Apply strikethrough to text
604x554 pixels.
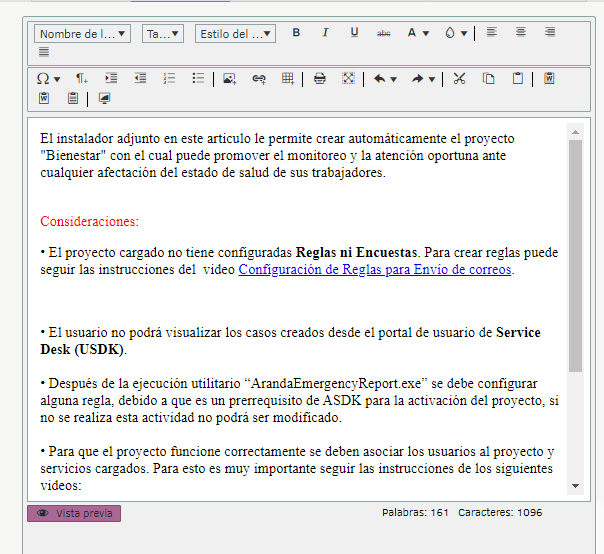(x=383, y=33)
